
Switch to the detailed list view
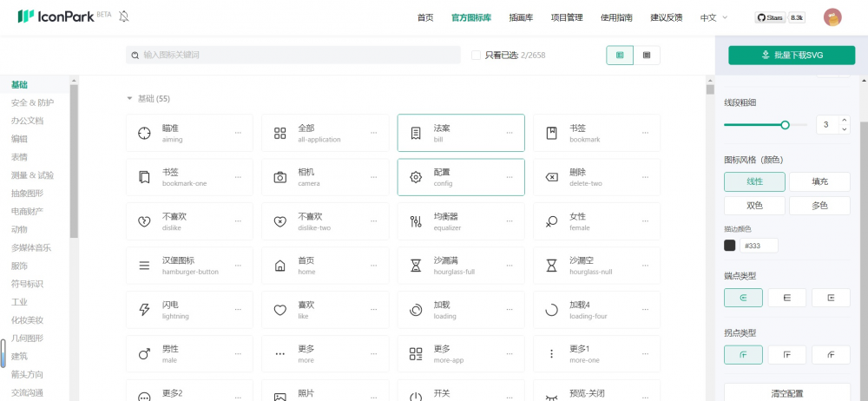pos(620,55)
